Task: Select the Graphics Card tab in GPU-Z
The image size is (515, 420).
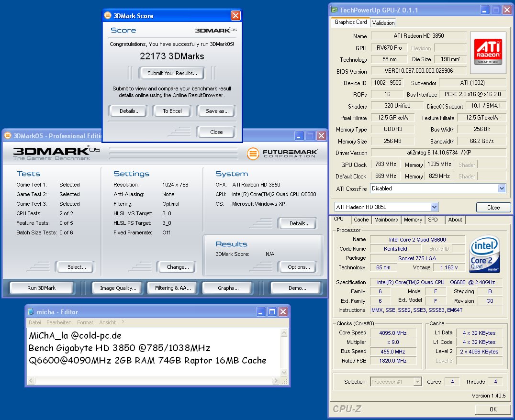Action: point(350,22)
